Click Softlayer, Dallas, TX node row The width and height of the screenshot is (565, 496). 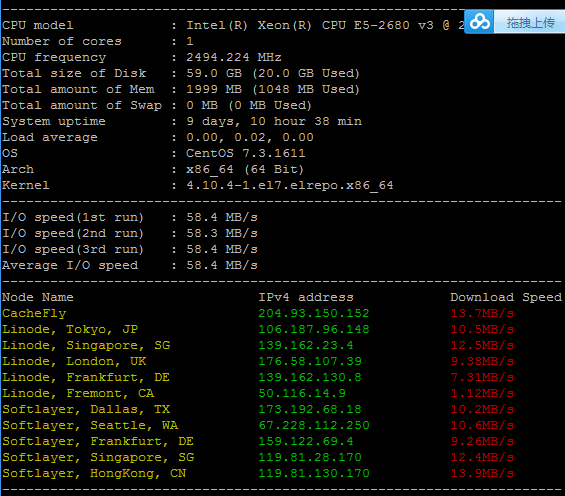(x=86, y=409)
